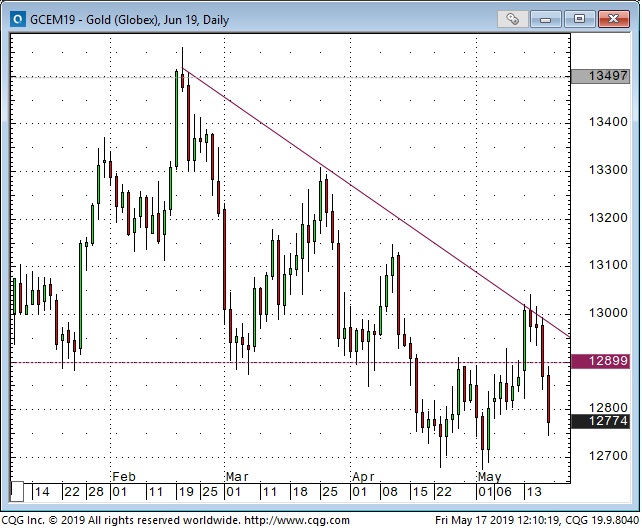Select the 12774 last price label
Image resolution: width=642 pixels, height=528 pixels.
(x=600, y=421)
